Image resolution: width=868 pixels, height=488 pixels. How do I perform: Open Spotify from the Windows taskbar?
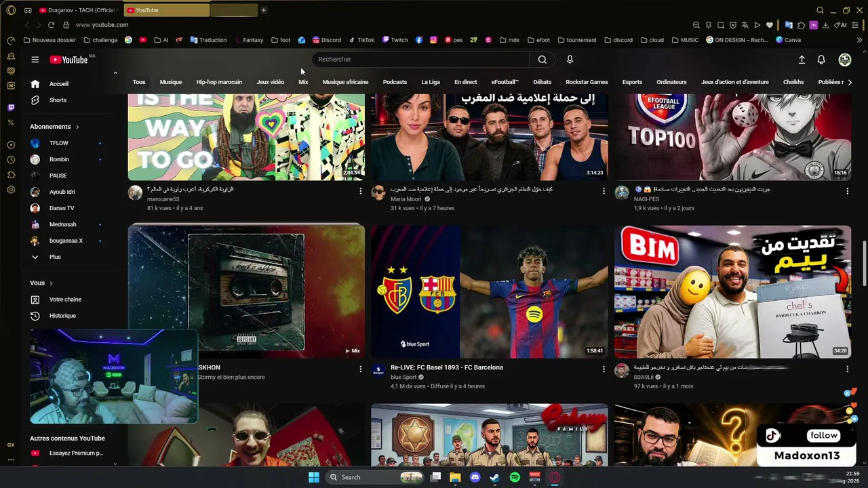pyautogui.click(x=515, y=477)
